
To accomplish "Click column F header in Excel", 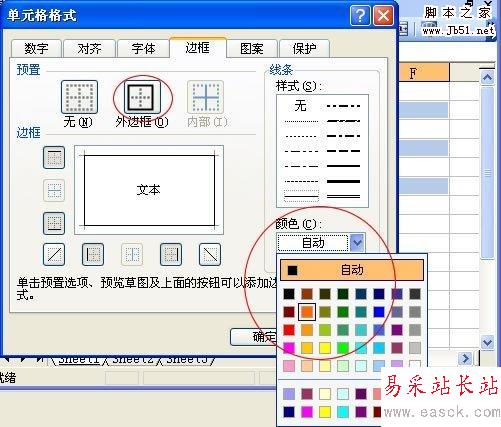I will pyautogui.click(x=424, y=72).
